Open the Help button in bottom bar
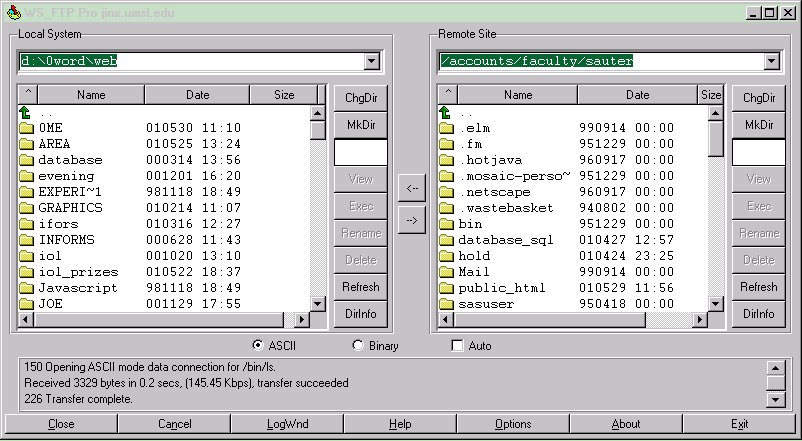 pos(400,424)
